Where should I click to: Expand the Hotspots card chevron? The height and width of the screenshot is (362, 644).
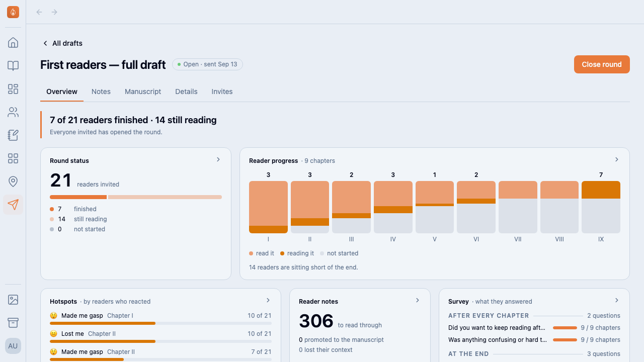(x=268, y=300)
